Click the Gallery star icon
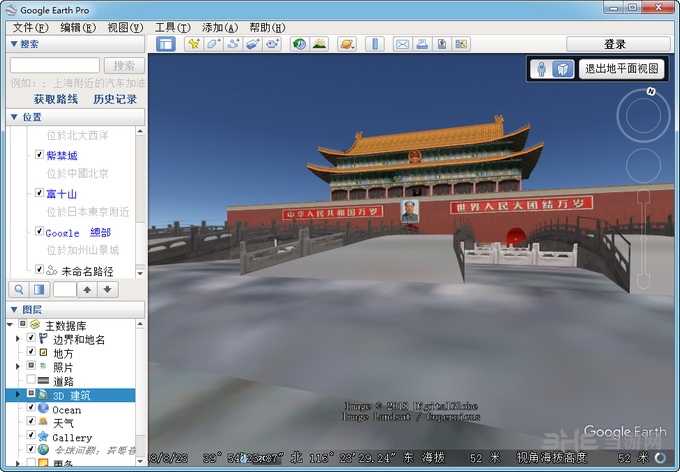 [x=43, y=436]
